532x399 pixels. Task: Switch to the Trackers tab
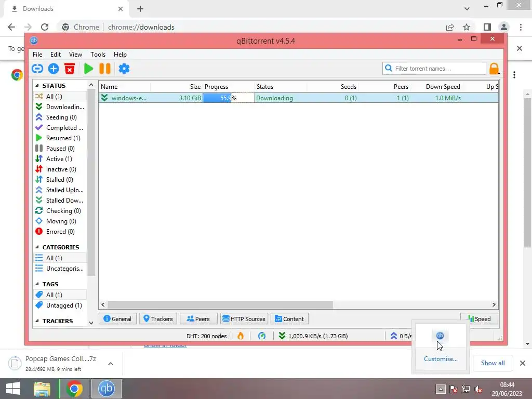point(158,319)
